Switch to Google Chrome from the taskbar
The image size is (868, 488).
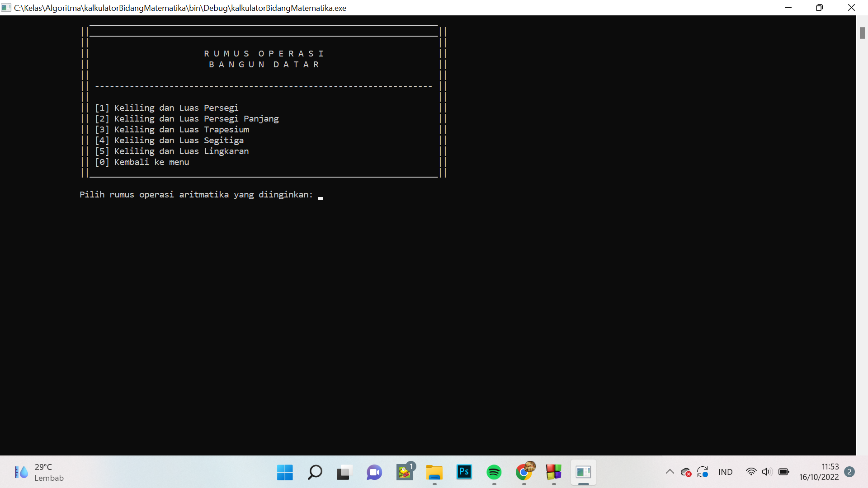click(x=524, y=473)
